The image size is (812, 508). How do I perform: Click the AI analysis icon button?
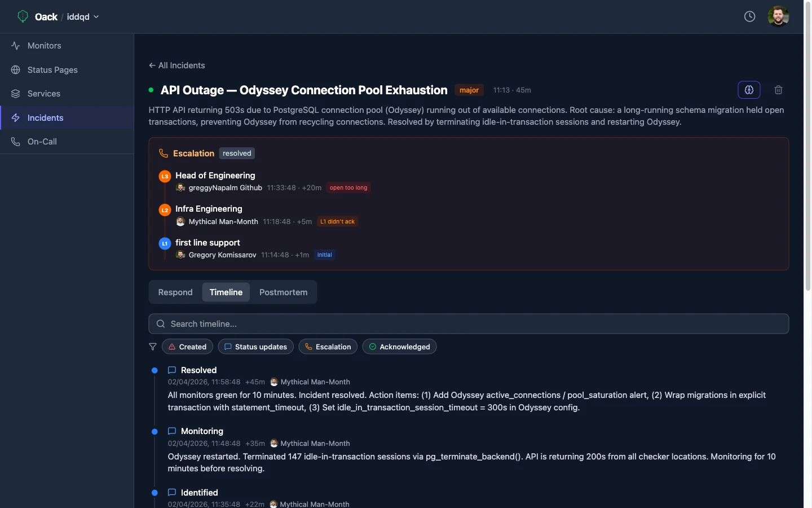click(749, 90)
